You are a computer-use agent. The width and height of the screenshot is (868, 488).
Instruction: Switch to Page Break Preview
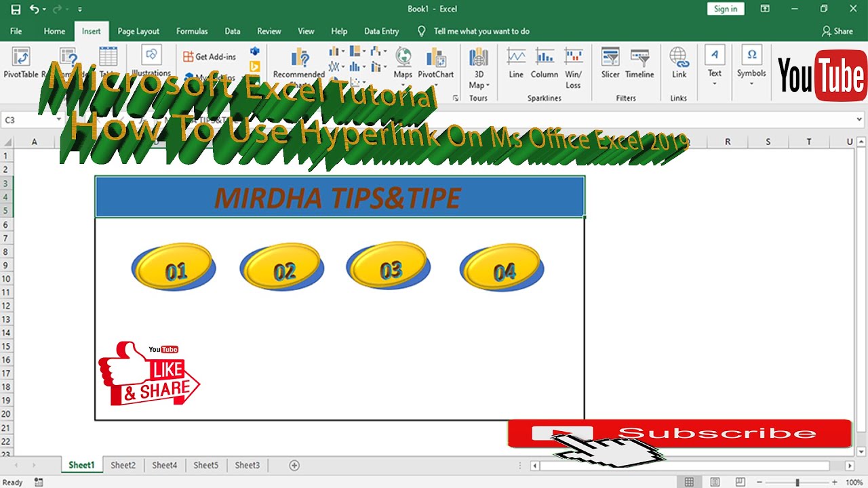(x=741, y=482)
